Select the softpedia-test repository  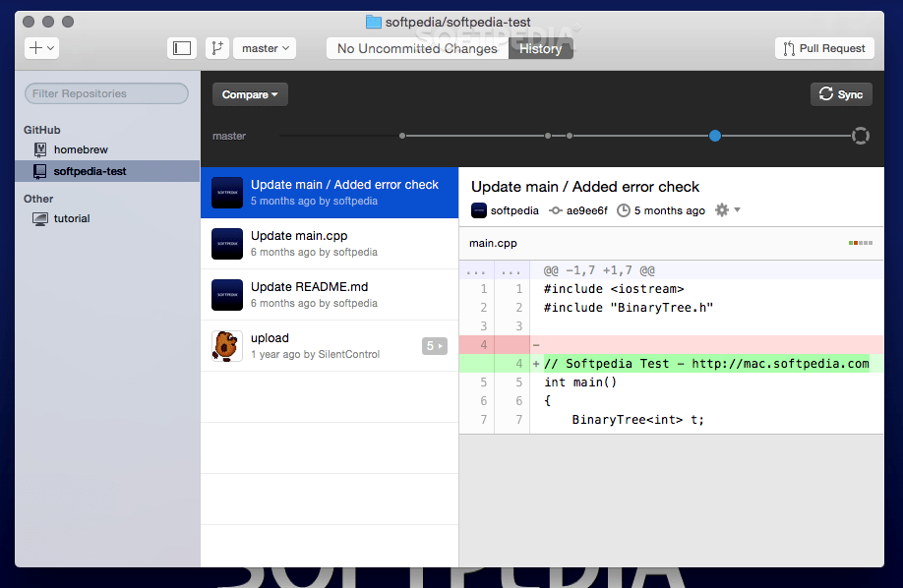coord(107,171)
